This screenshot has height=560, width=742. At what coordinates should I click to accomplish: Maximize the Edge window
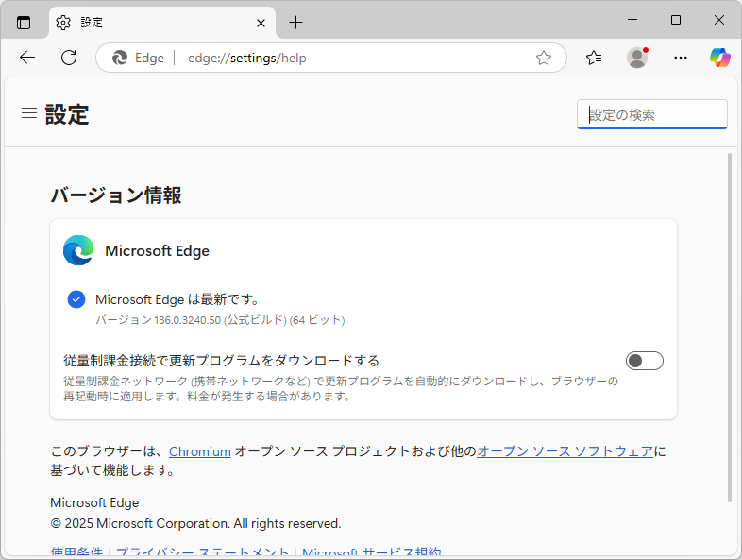click(676, 20)
